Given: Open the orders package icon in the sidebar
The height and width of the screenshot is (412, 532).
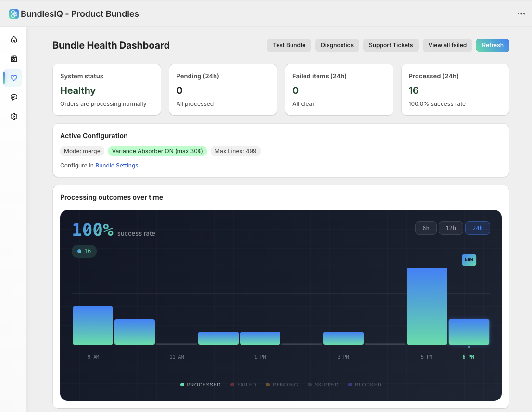Looking at the screenshot, I should click(14, 58).
